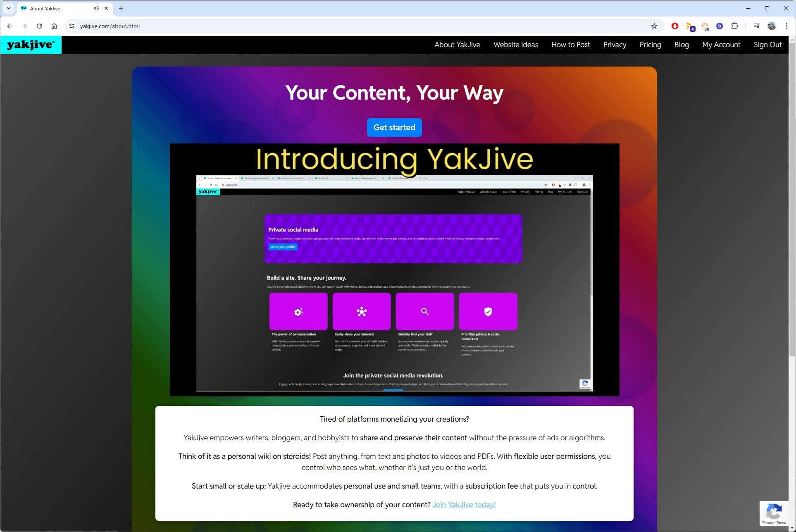Follow the Join YakJive today link
796x532 pixels.
pyautogui.click(x=464, y=505)
